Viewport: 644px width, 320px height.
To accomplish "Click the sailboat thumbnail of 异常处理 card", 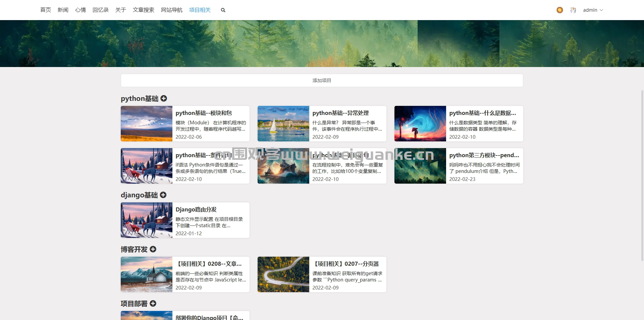I will pyautogui.click(x=283, y=124).
